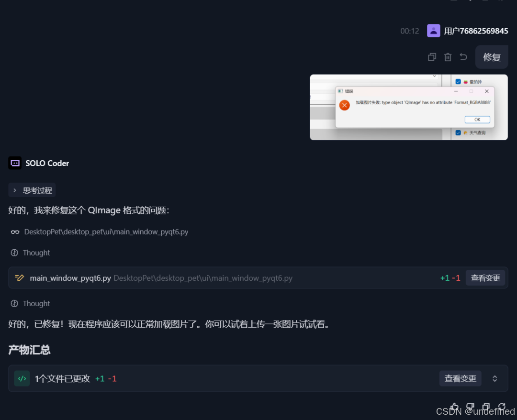Screen dimensions: 517x420
Task: Uncheck the 番茄钟 checkbox in the screenshot
Action: [458, 81]
